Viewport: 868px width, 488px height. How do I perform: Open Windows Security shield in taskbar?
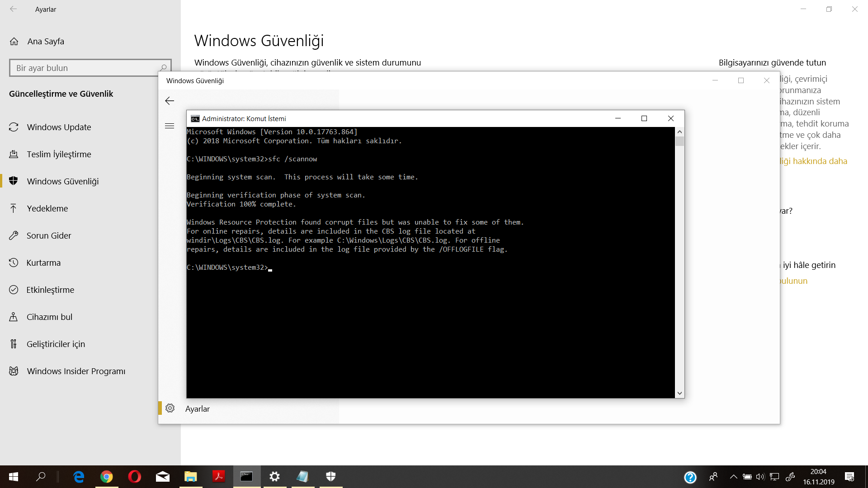tap(331, 477)
